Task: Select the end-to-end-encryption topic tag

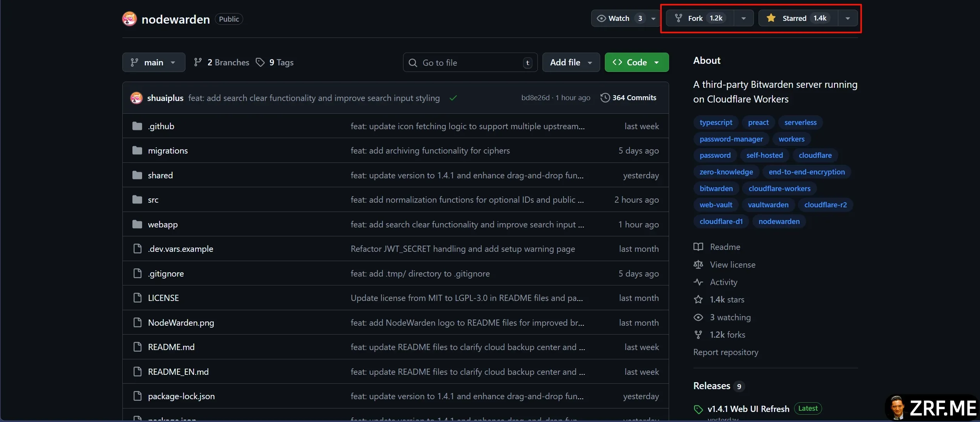Action: coord(807,172)
